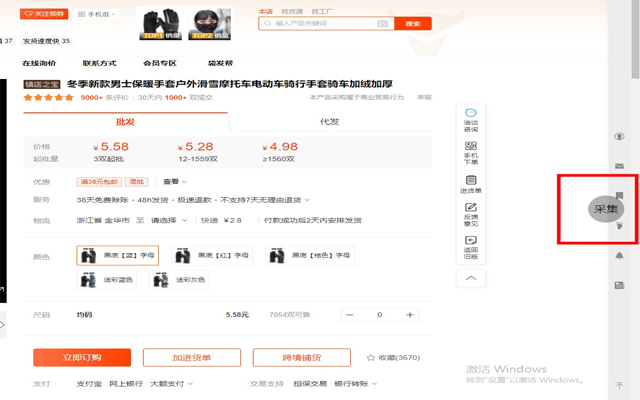Open the notification bell icon in right sidebar
The image size is (640, 400).
coord(619,256)
